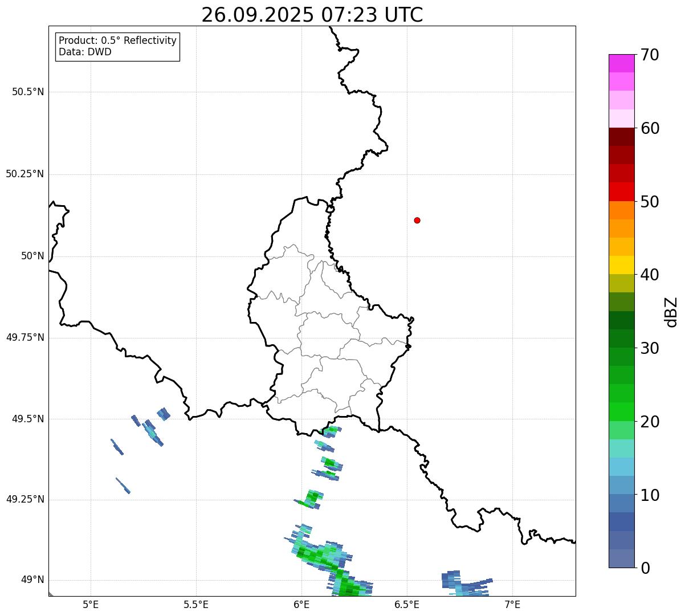Click the turquoise swatch between 10 and 20

[621, 448]
